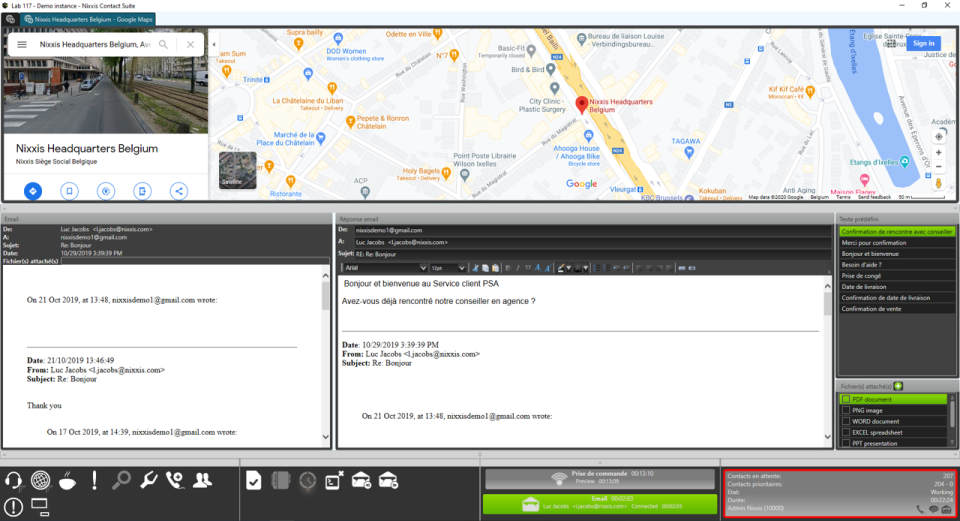Collapse the Google Maps side panel arrow
960x521 pixels.
[214, 44]
